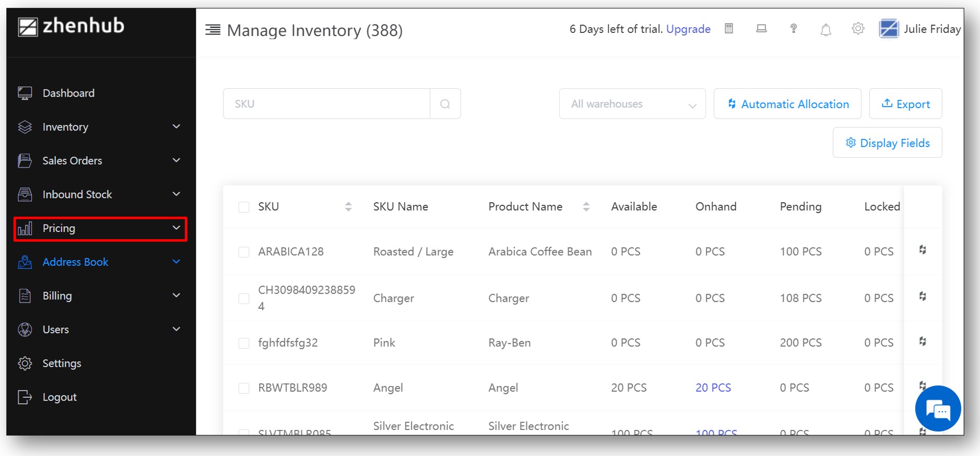Click into the SKU search field
Viewport: 980px width, 456px height.
click(326, 104)
